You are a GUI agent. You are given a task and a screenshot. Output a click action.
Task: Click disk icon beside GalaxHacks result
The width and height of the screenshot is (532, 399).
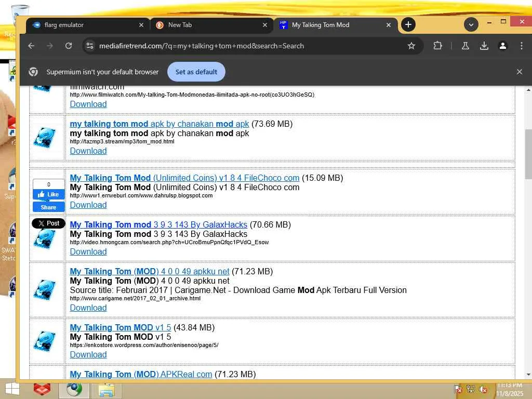click(45, 239)
